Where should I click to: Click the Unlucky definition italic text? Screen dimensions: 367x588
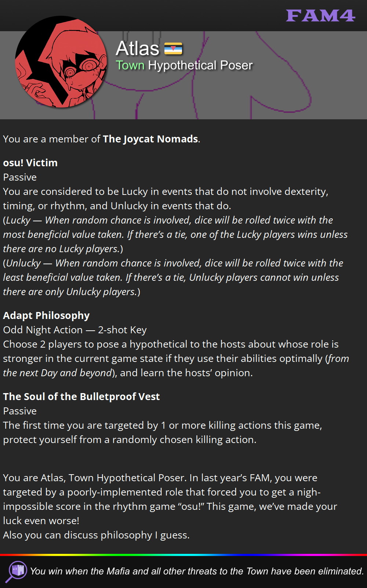[x=173, y=277]
